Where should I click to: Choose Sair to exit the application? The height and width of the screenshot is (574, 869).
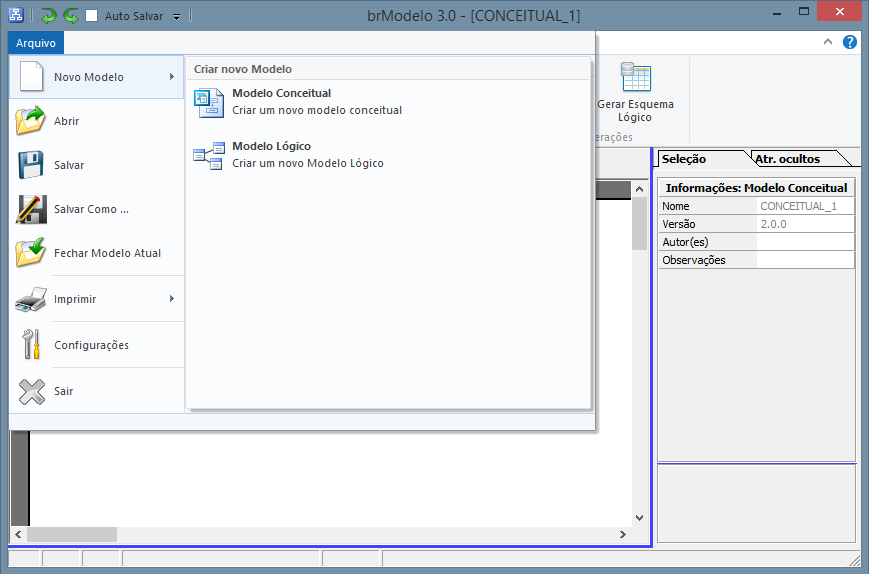coord(96,391)
